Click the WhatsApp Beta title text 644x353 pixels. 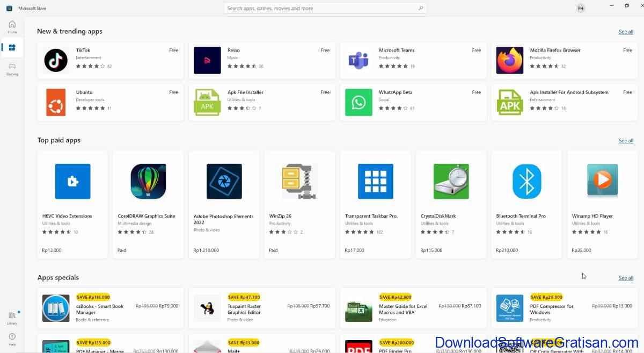[396, 92]
